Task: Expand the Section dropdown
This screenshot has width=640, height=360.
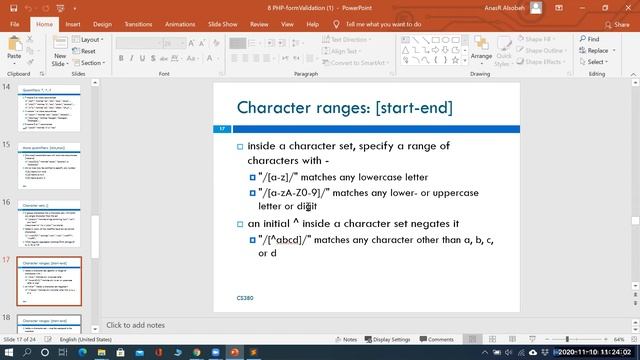Action: click(x=89, y=62)
